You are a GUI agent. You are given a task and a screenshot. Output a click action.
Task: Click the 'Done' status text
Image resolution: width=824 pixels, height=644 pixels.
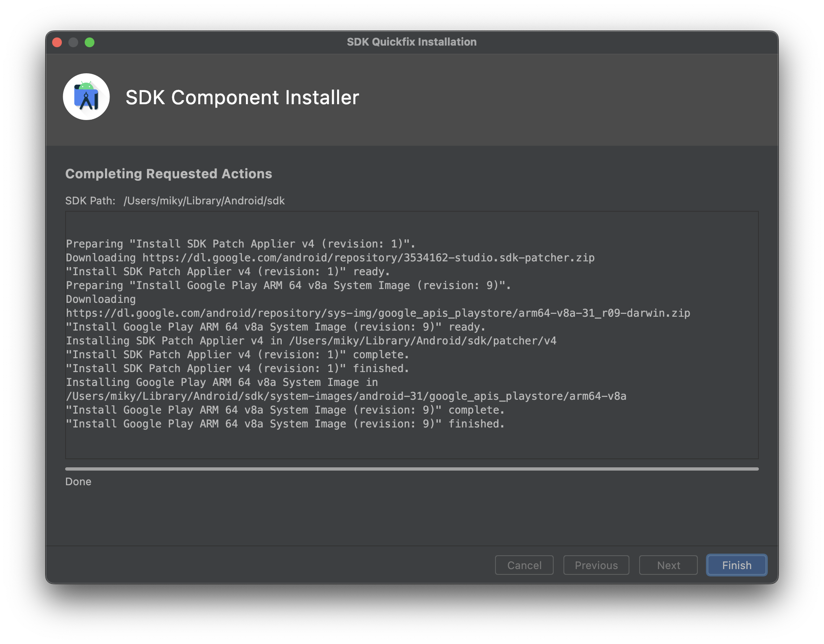(78, 482)
